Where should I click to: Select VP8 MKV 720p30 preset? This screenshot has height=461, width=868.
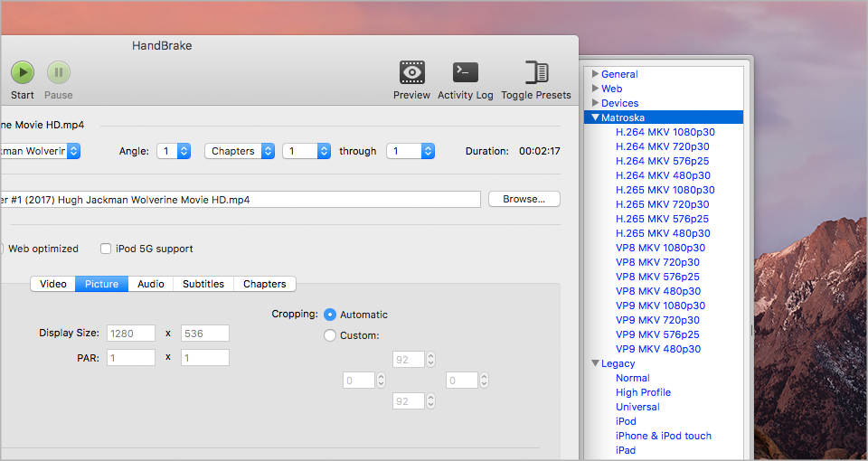click(x=657, y=262)
